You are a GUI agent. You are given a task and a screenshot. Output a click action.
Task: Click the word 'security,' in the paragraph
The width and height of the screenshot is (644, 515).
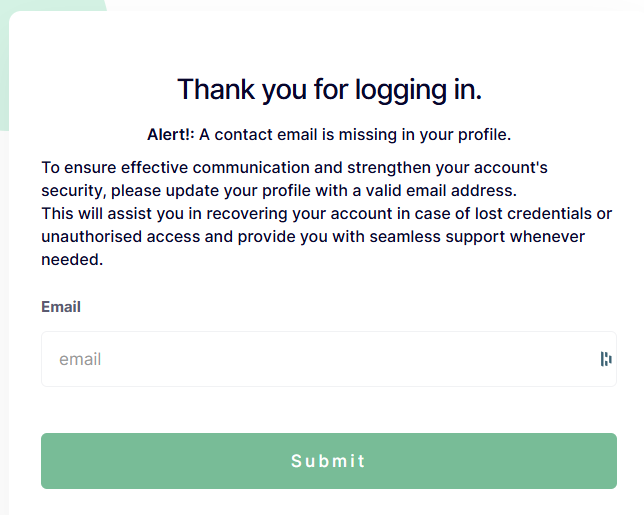74,191
